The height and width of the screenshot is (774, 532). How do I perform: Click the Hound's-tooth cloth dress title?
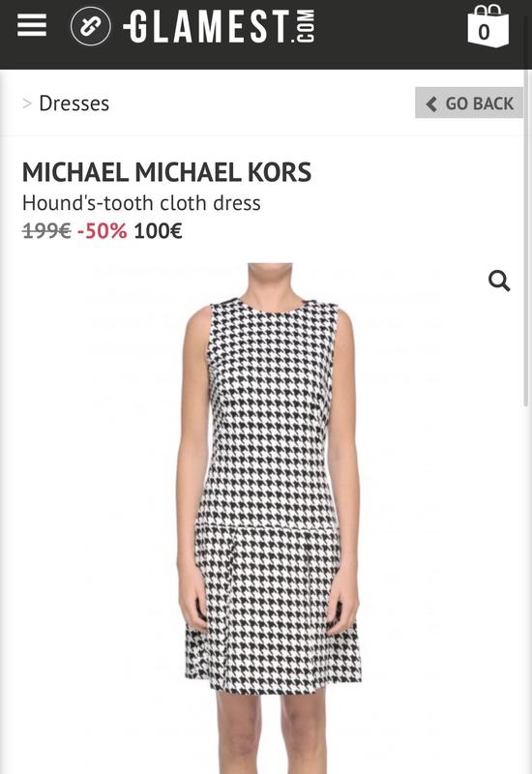(141, 203)
